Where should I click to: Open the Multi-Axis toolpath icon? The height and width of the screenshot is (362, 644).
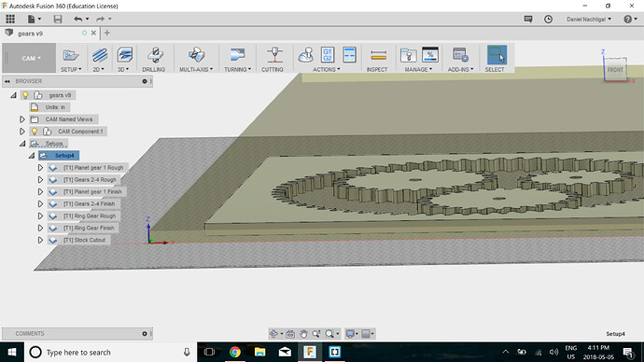pos(196,55)
